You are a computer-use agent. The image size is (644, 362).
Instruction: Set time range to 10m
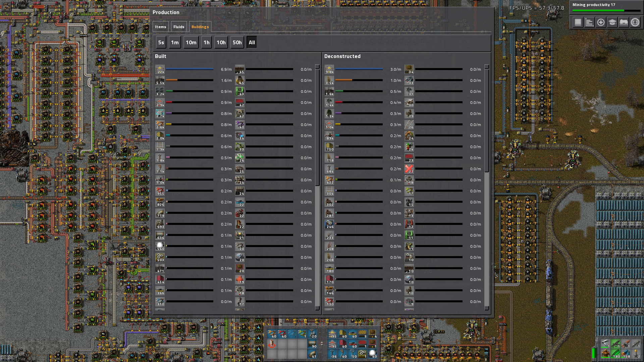(x=191, y=43)
